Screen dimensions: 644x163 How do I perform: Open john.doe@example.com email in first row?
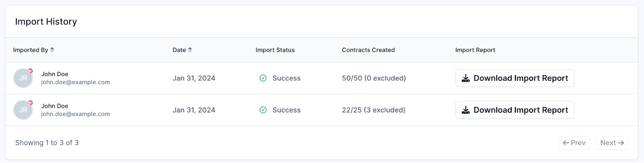coord(76,82)
